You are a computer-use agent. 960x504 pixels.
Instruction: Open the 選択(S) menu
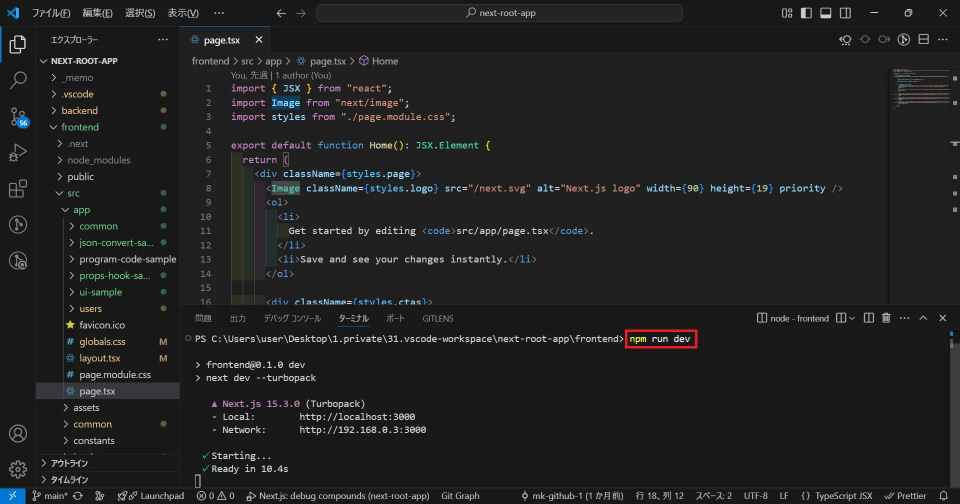[140, 13]
